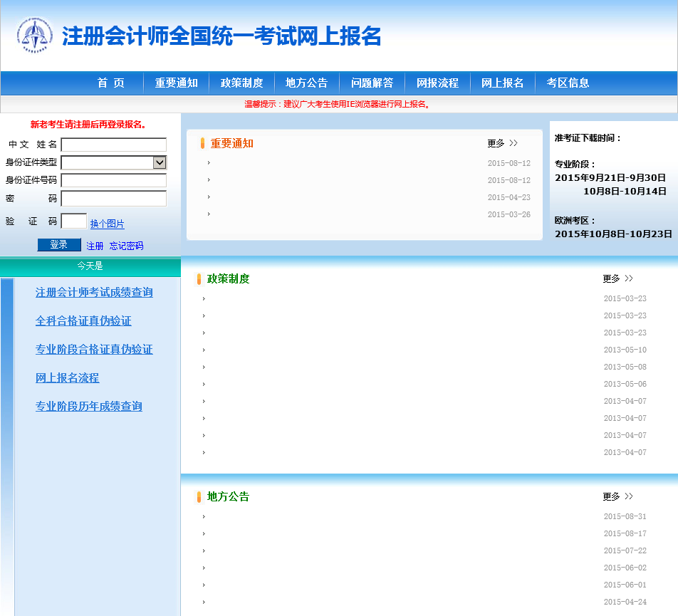The width and height of the screenshot is (678, 616).
Task: Go to 政策制度 in navigation bar
Action: [x=241, y=83]
